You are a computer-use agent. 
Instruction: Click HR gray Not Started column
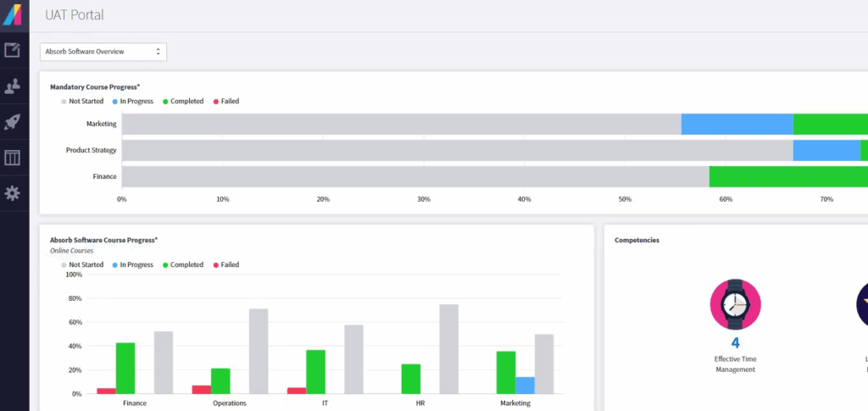point(449,349)
